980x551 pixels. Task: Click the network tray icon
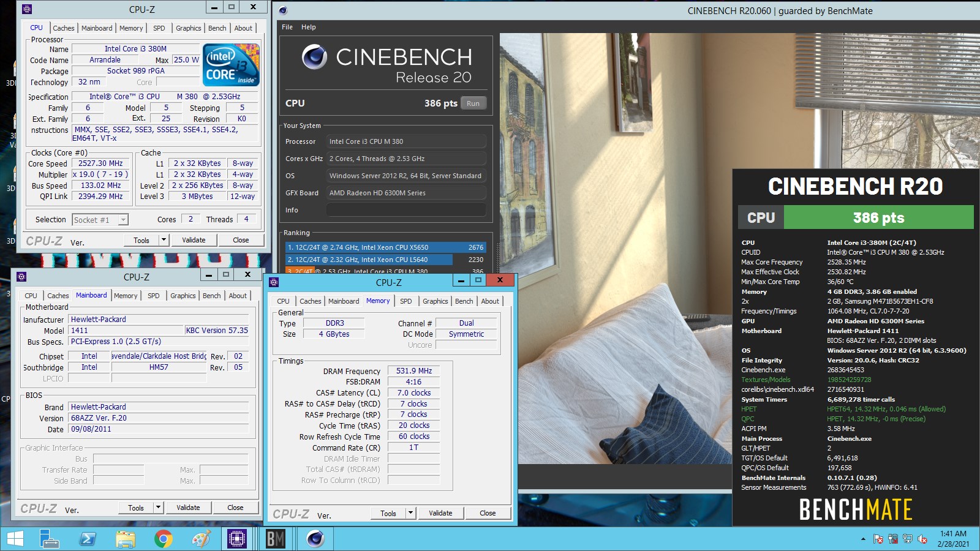click(907, 539)
